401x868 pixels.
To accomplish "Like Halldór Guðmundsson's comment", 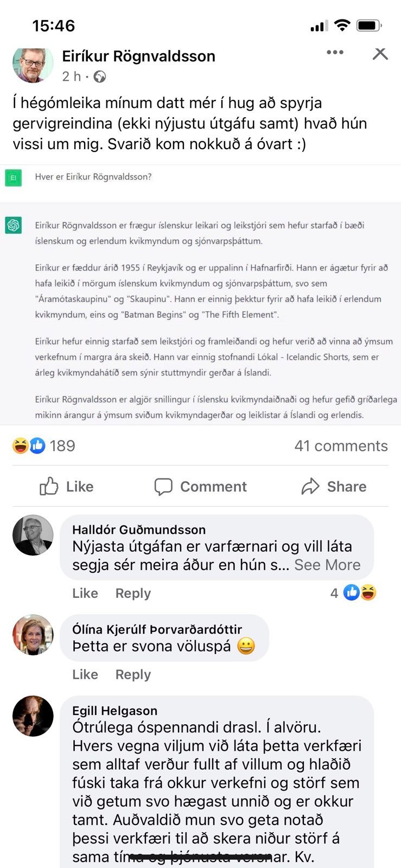I will coord(85,593).
